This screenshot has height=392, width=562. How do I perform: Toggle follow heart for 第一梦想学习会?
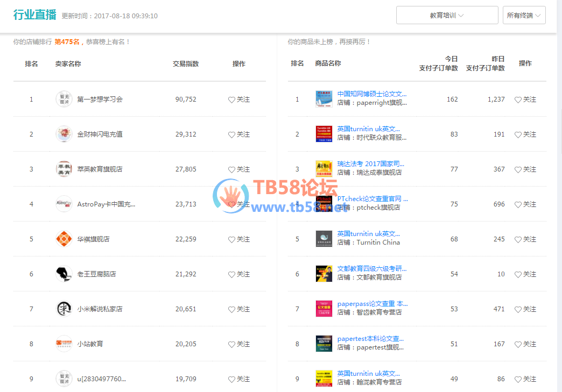coord(239,99)
